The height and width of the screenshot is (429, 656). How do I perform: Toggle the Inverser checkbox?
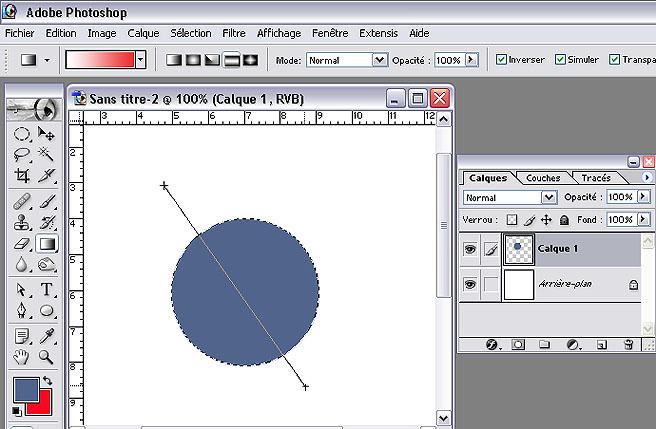(x=501, y=59)
